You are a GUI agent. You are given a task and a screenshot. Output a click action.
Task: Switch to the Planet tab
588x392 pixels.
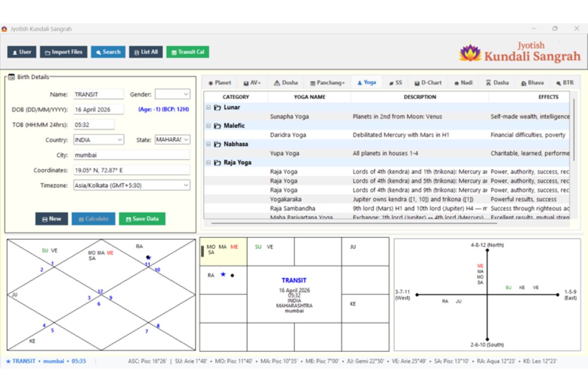(x=220, y=83)
